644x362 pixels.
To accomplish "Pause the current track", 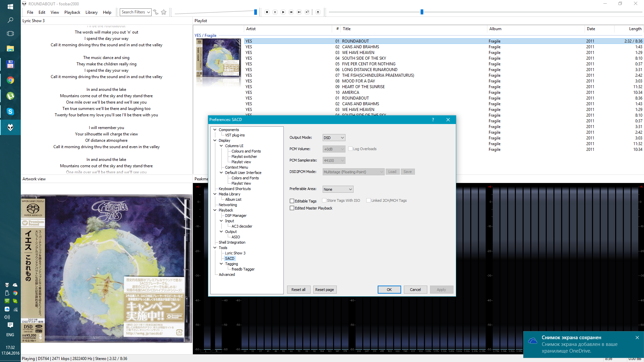I will click(275, 12).
